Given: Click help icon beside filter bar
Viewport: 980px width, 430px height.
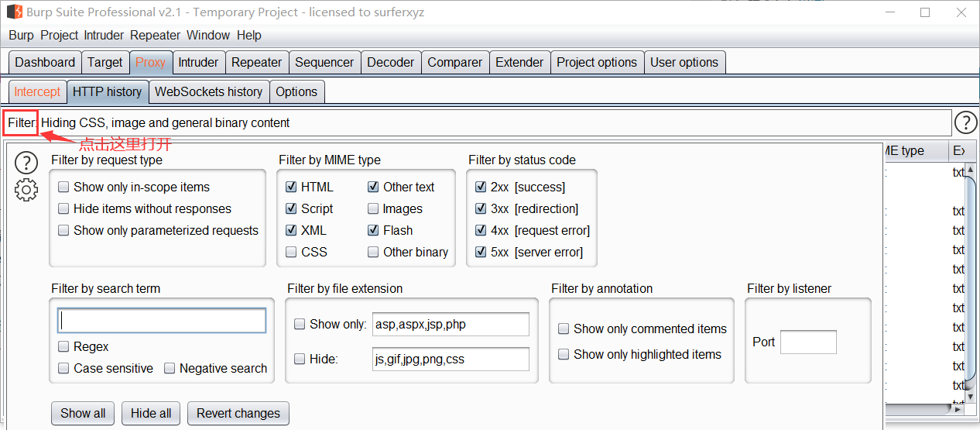Looking at the screenshot, I should 966,122.
